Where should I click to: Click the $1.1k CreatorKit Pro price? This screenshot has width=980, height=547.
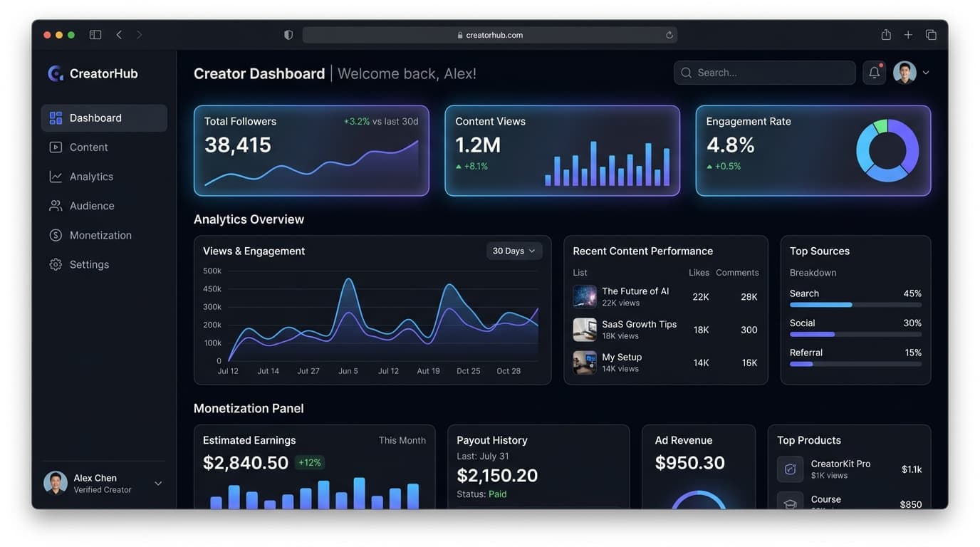pos(912,469)
